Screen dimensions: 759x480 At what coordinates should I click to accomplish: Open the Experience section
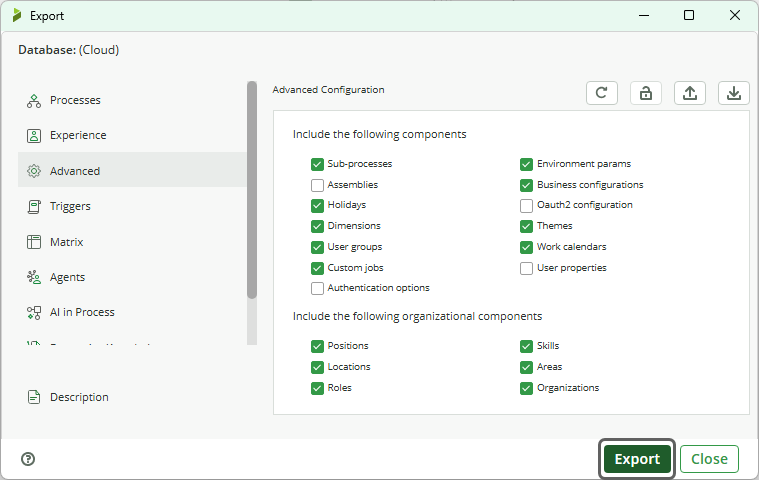coord(132,135)
